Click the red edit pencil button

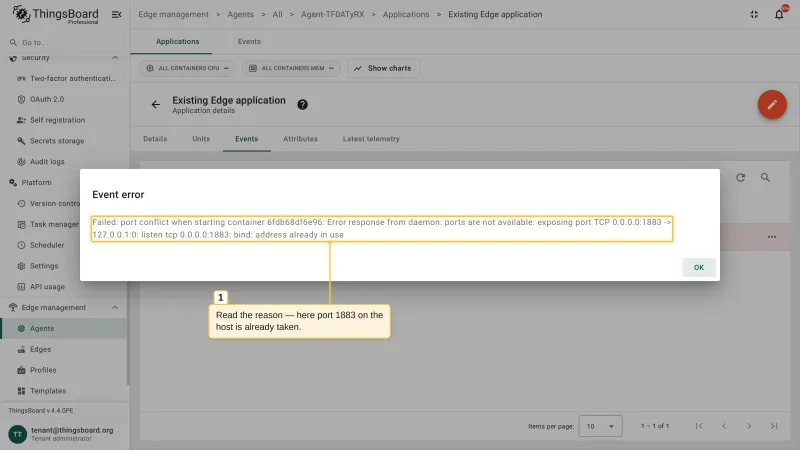[772, 104]
